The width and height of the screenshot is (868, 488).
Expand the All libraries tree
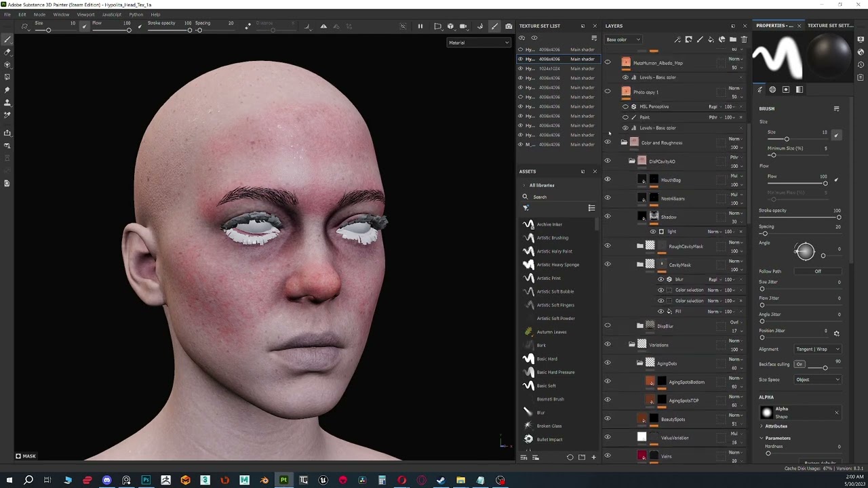[524, 185]
